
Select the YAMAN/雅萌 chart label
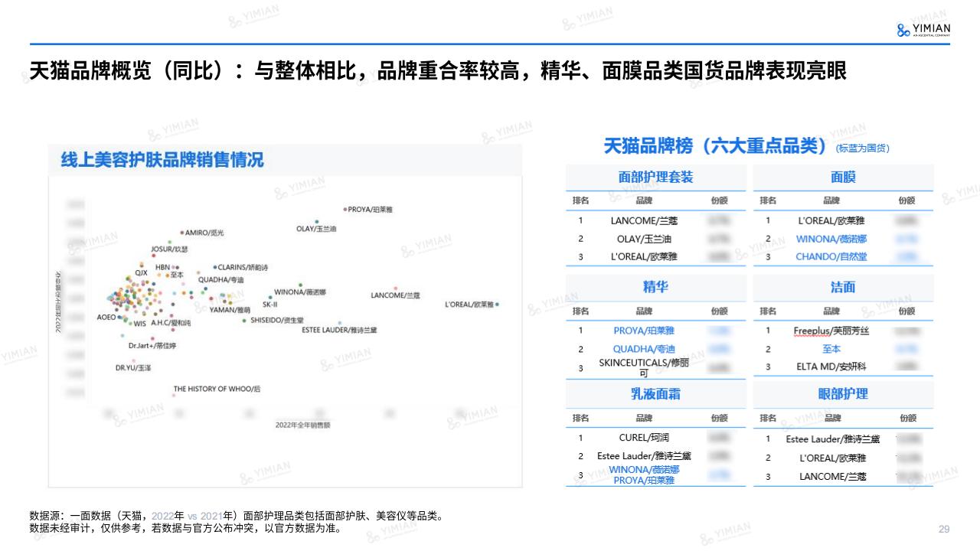231,309
